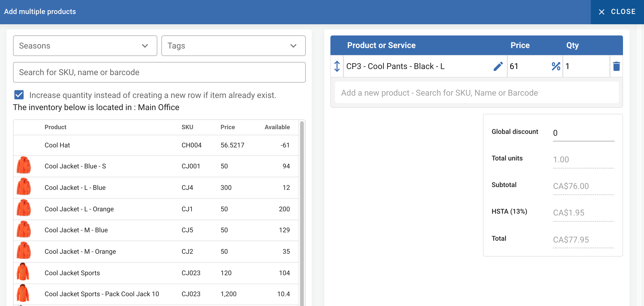Click the Available column header

277,127
